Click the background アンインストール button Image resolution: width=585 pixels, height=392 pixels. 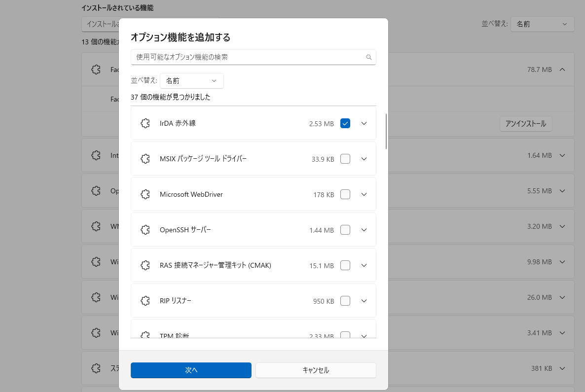[x=526, y=123]
